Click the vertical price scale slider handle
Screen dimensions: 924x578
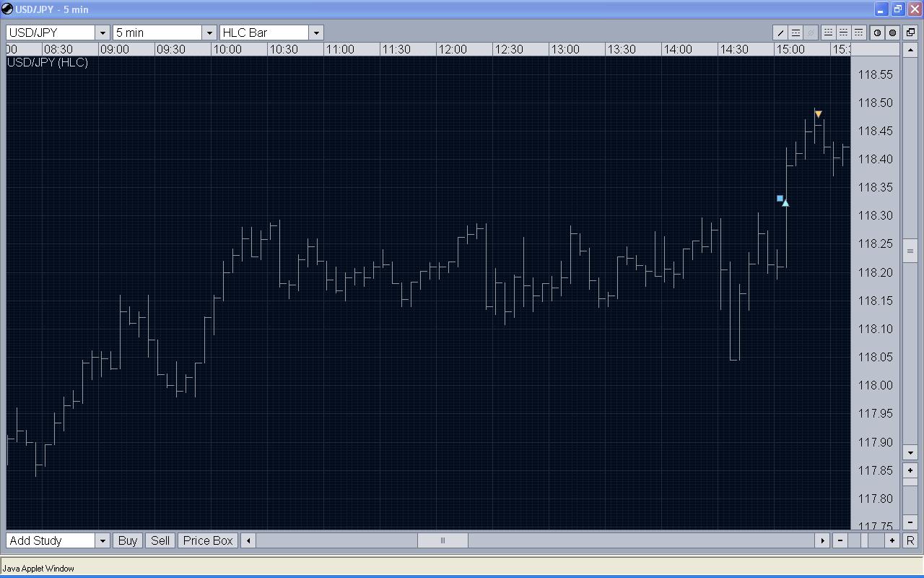(910, 251)
